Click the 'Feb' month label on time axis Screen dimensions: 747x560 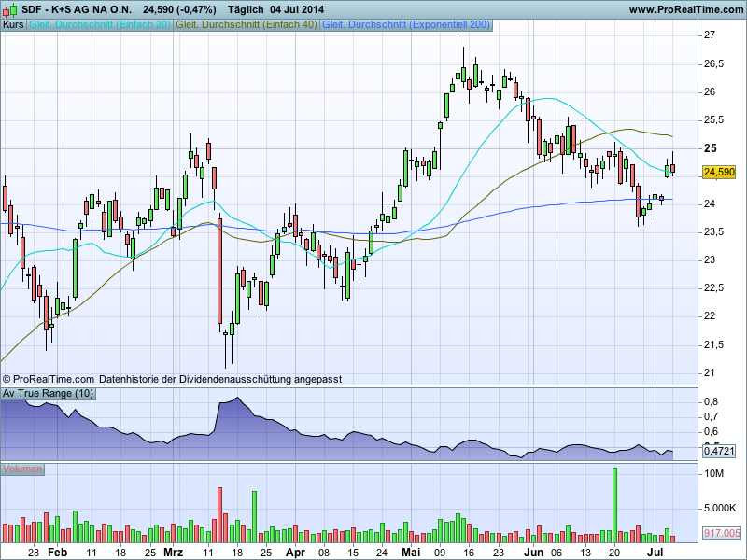coord(58,553)
